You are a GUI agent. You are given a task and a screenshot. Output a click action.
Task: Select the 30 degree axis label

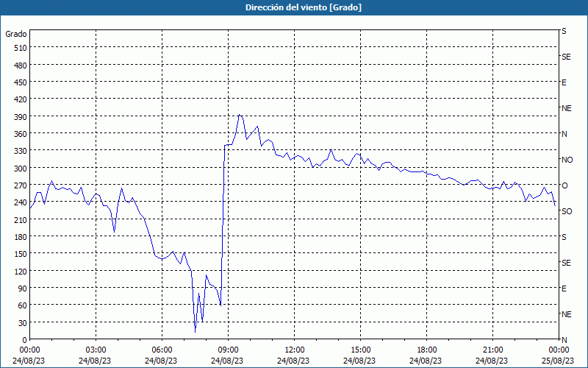(23, 323)
